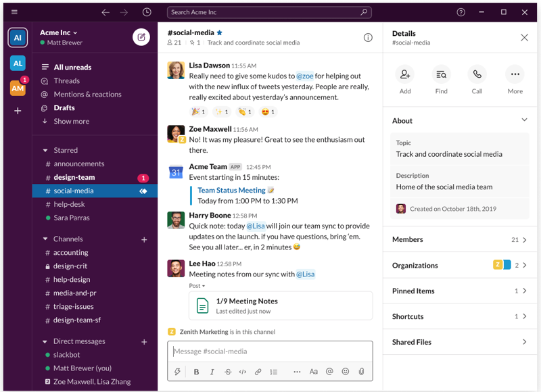This screenshot has height=392, width=541.
Task: Expand the Shortcuts row
Action: click(460, 316)
